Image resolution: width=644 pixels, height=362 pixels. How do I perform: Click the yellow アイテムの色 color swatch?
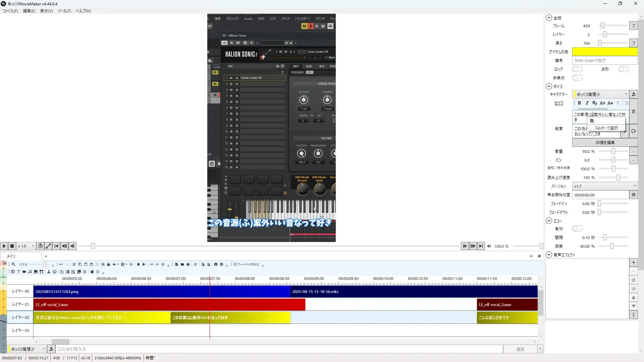[604, 52]
